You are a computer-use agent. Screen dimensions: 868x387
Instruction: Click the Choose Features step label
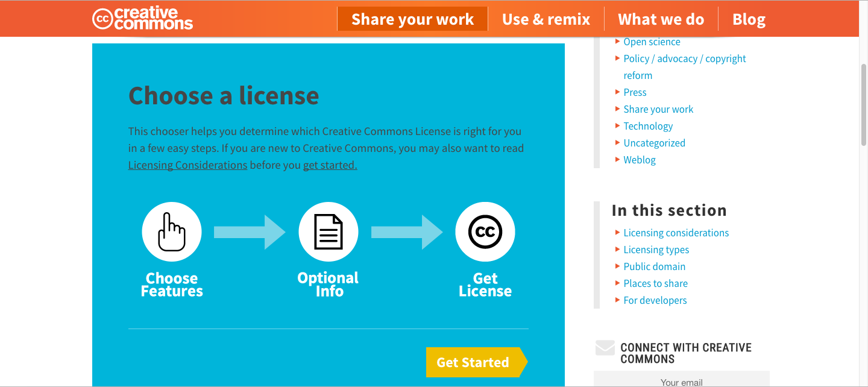tap(172, 285)
